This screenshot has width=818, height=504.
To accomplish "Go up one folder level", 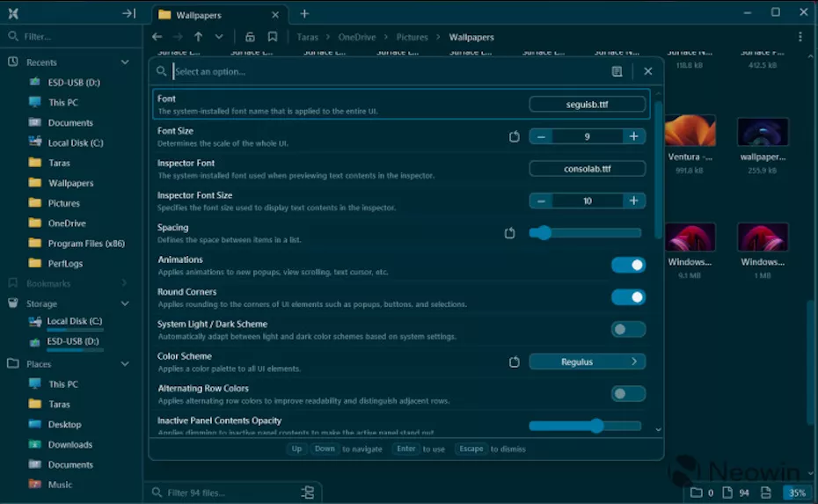I will click(x=198, y=37).
